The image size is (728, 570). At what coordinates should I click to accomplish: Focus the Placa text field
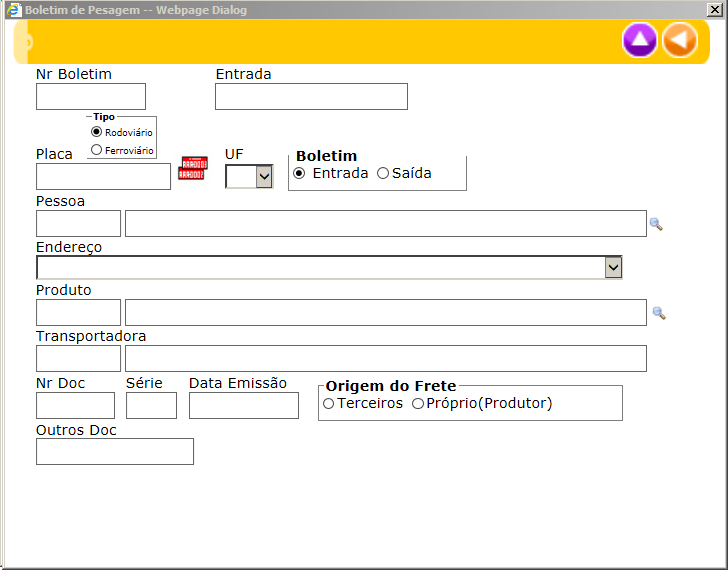click(x=103, y=177)
